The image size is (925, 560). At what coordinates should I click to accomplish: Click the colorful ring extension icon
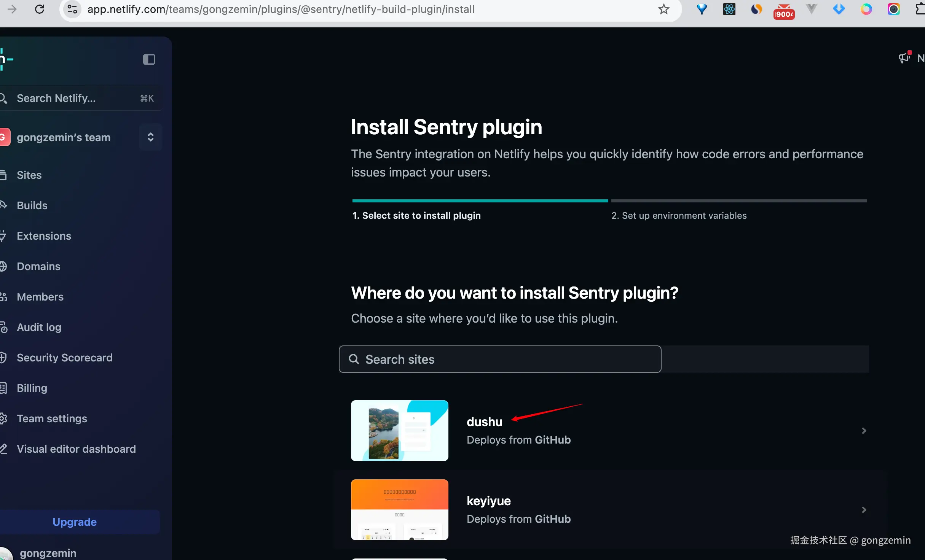pos(866,9)
